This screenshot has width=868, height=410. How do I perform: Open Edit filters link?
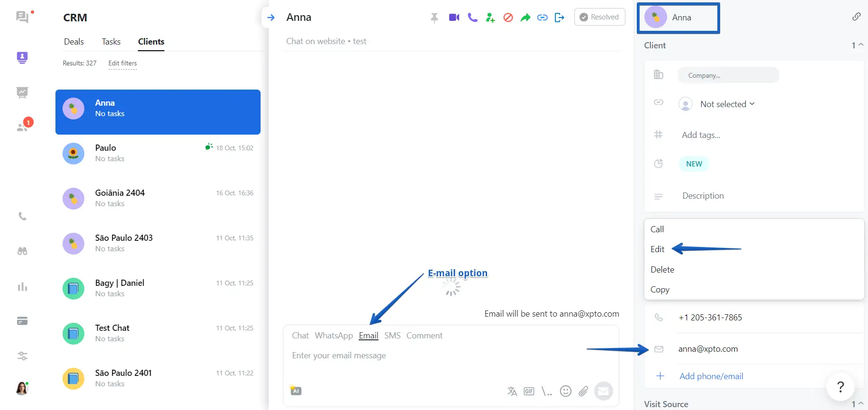[122, 64]
